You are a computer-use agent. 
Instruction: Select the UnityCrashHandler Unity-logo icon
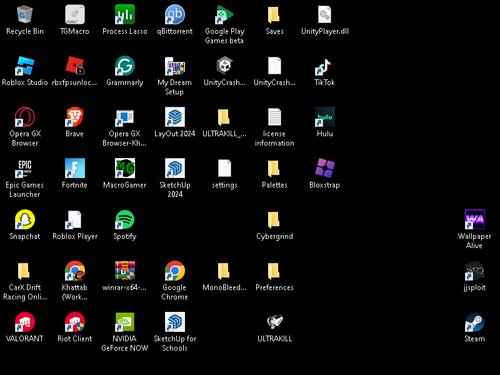pos(224,66)
